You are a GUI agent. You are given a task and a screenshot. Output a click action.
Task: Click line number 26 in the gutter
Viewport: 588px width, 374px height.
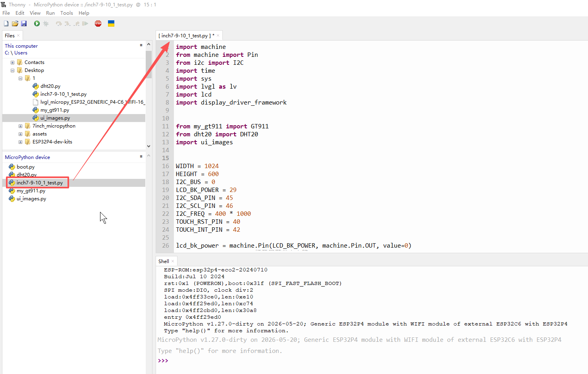click(166, 246)
